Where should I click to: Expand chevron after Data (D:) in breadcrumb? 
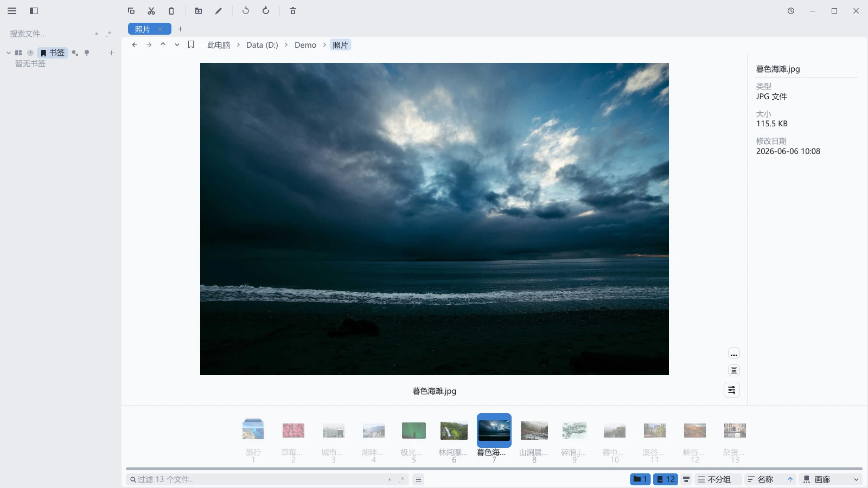pyautogui.click(x=286, y=45)
